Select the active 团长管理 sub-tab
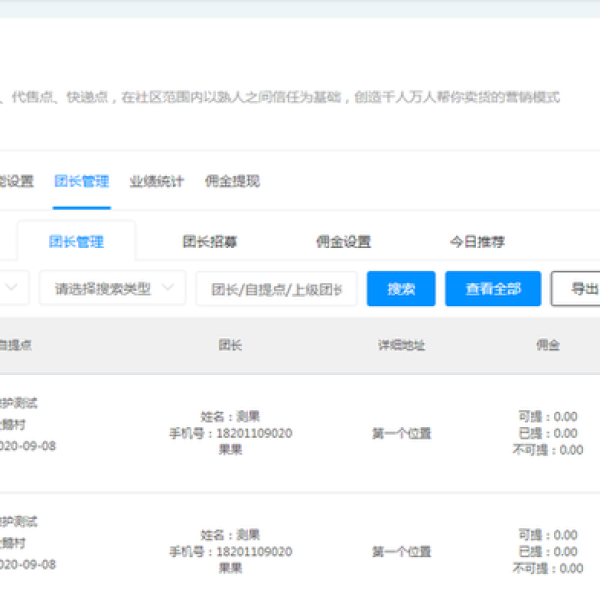 click(x=76, y=242)
